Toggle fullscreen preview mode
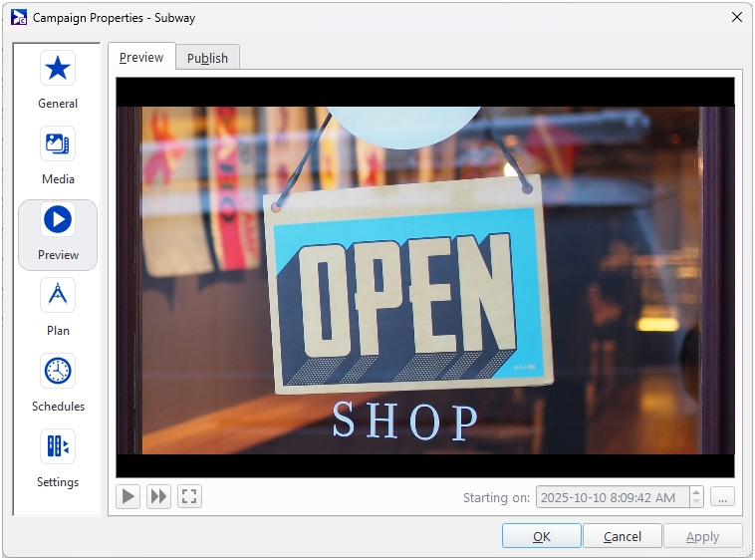The width and height of the screenshot is (755, 560). click(x=189, y=496)
